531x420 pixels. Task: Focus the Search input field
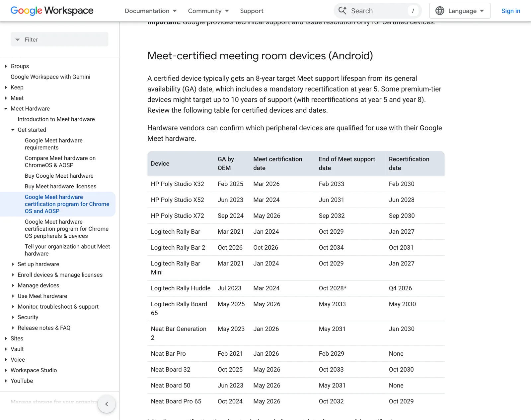tap(378, 11)
